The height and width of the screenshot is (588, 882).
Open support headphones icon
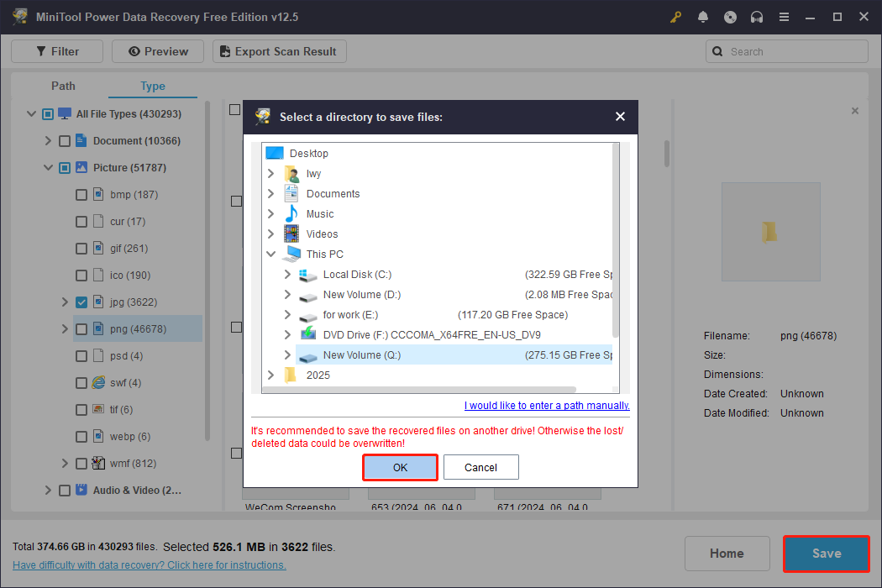(x=757, y=17)
